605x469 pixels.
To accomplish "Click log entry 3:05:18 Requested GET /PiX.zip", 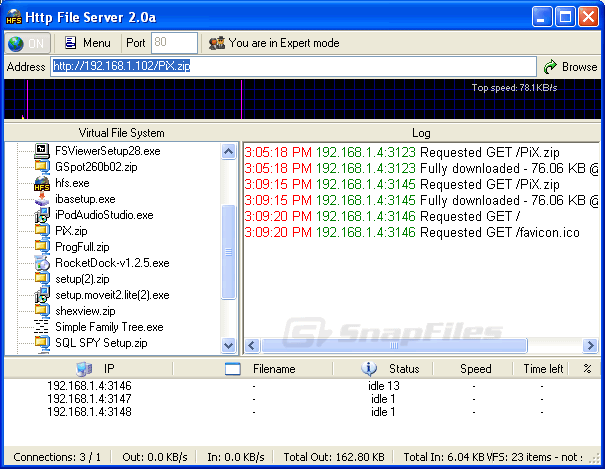I will [x=402, y=152].
